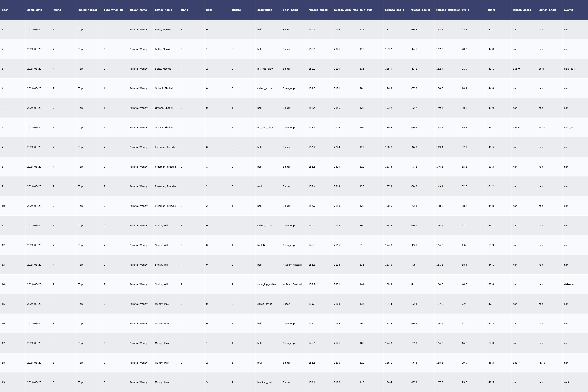
Task: Click the description column header
Action: [x=264, y=10]
